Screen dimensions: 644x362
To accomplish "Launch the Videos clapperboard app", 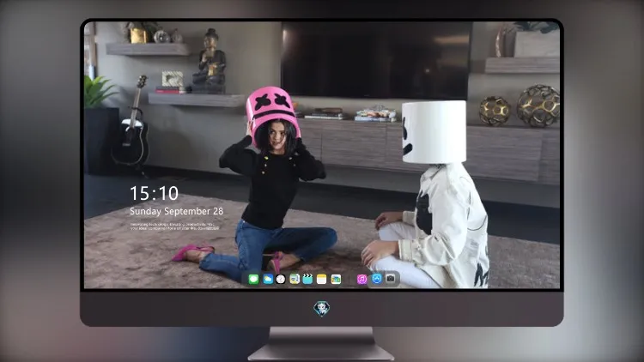I will [x=307, y=280].
